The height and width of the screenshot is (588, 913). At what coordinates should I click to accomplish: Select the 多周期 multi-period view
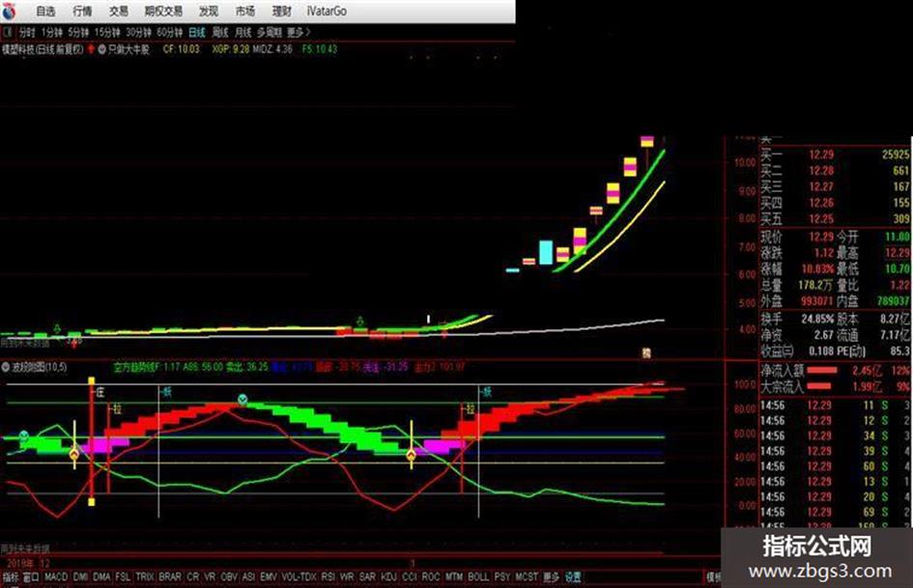pyautogui.click(x=269, y=32)
